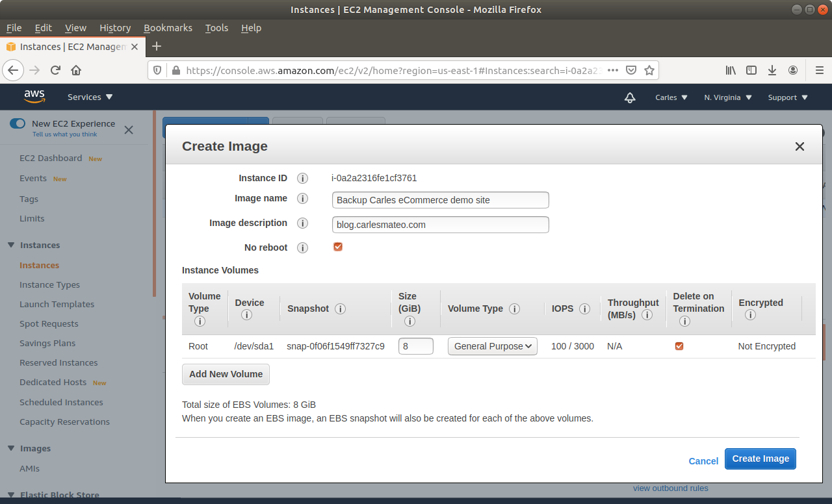832x504 pixels.
Task: Click the Image description input field
Action: [441, 225]
